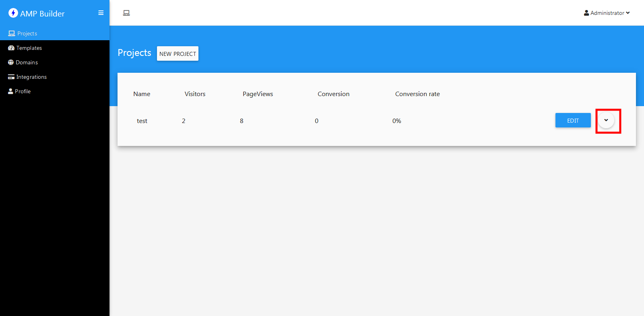The image size is (644, 316).
Task: Open the Domains section
Action: click(55, 62)
